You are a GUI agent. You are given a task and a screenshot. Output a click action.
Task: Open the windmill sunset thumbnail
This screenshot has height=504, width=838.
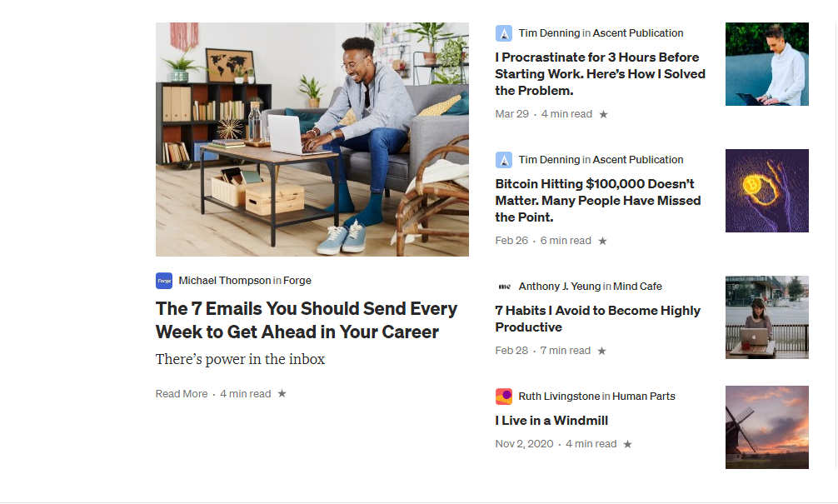point(767,427)
